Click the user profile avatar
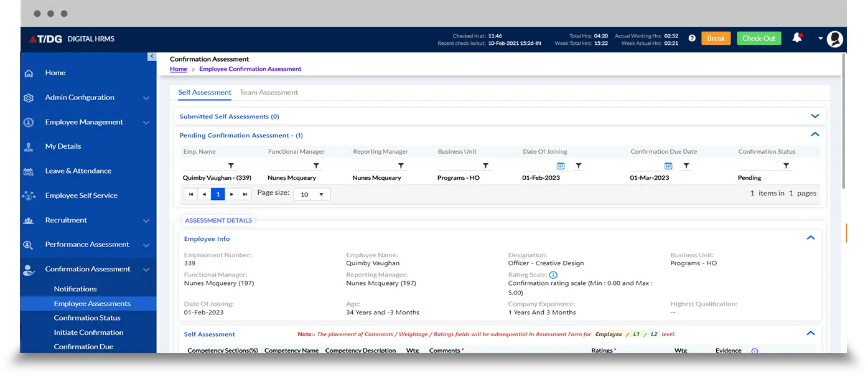 click(x=834, y=39)
